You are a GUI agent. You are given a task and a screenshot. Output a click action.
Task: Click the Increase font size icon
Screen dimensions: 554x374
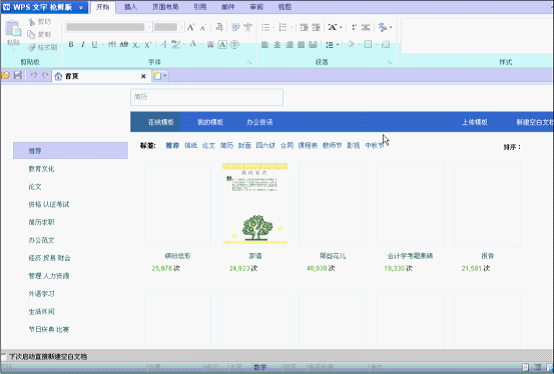pos(190,27)
